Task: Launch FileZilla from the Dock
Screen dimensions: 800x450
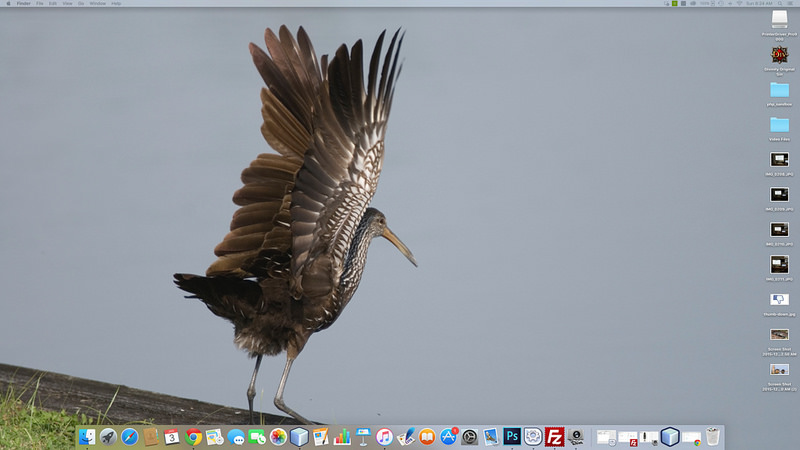Action: click(554, 437)
